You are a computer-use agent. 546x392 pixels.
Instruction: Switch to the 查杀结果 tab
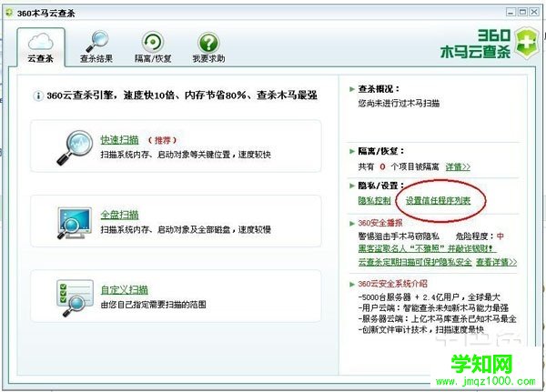[96, 47]
